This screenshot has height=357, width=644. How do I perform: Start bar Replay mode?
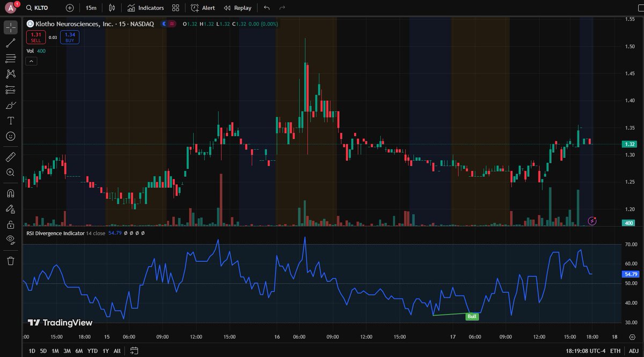237,8
